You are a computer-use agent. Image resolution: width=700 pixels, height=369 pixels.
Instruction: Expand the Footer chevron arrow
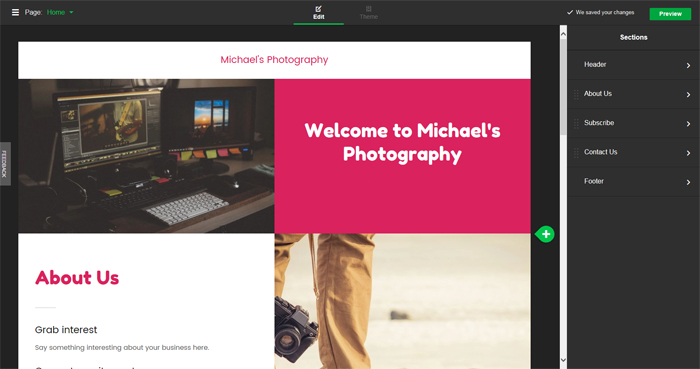[x=688, y=182]
